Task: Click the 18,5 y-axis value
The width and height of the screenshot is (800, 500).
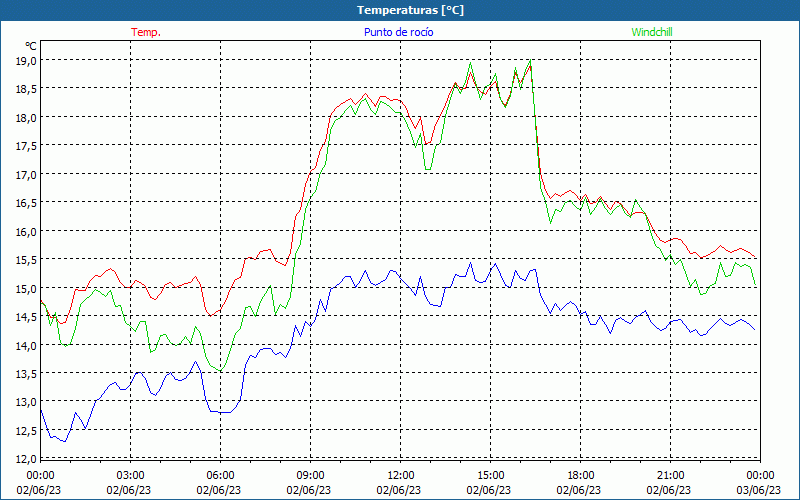Action: (27, 89)
